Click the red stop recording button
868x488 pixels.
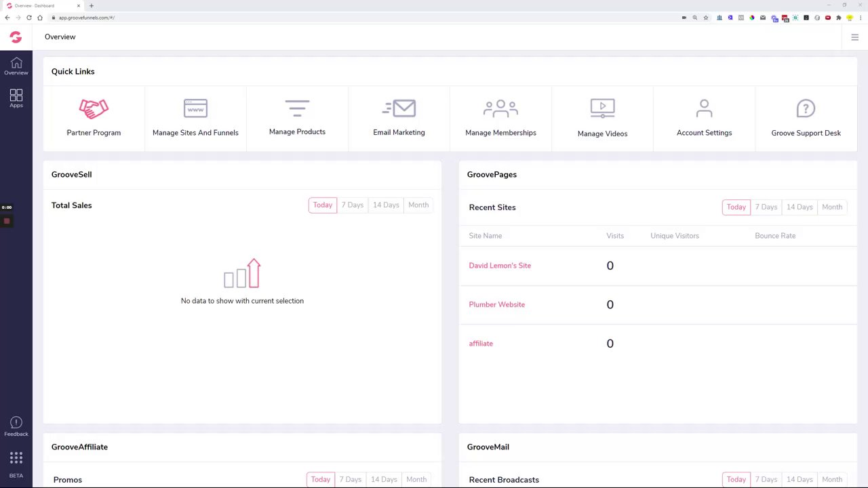7,221
